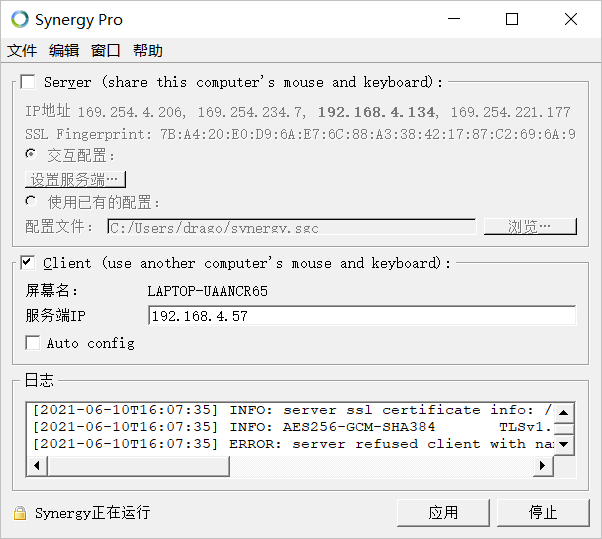Screen dimensions: 602x539
Task: Select the 使用已有的配置 radio button
Action: coord(31,201)
